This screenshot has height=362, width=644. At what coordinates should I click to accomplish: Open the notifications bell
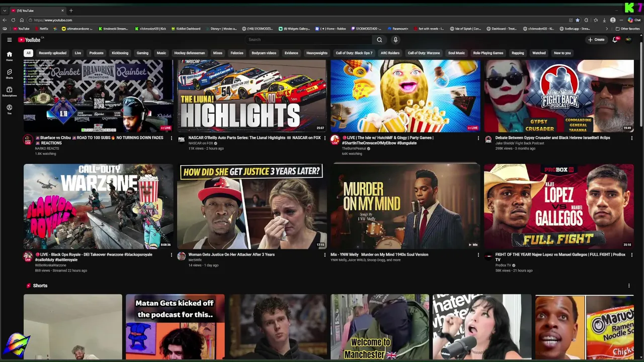tap(615, 40)
